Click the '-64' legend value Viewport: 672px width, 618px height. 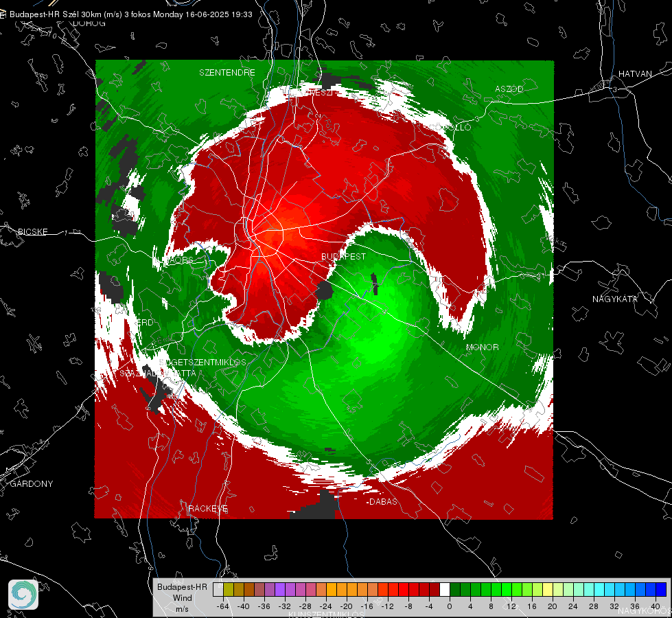(x=223, y=606)
